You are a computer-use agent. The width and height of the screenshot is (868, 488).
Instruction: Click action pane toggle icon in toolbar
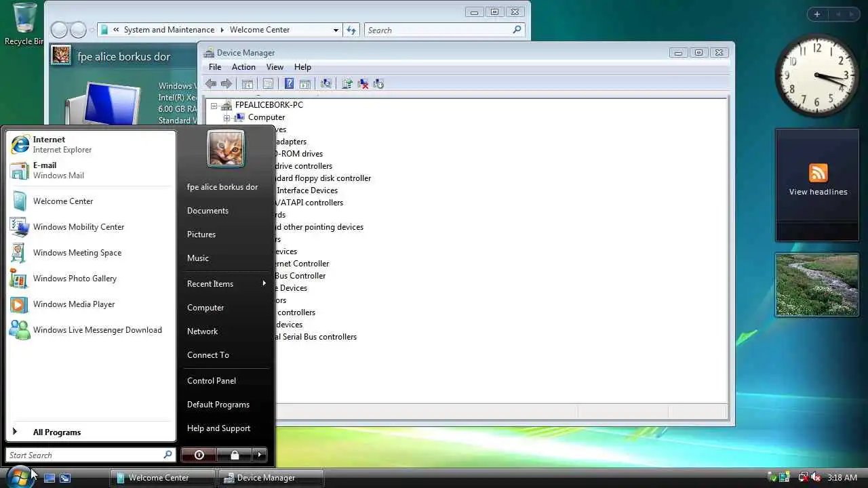coord(305,84)
